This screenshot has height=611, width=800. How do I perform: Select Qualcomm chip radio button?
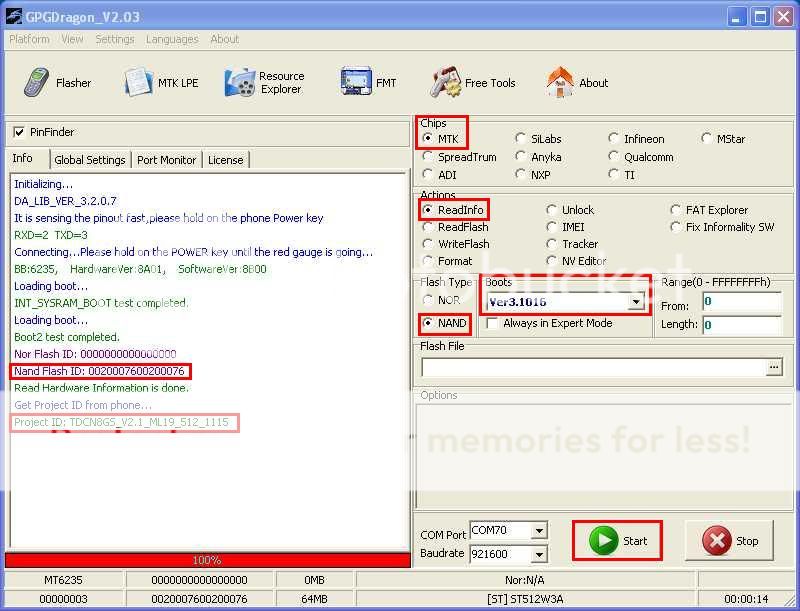click(x=613, y=156)
